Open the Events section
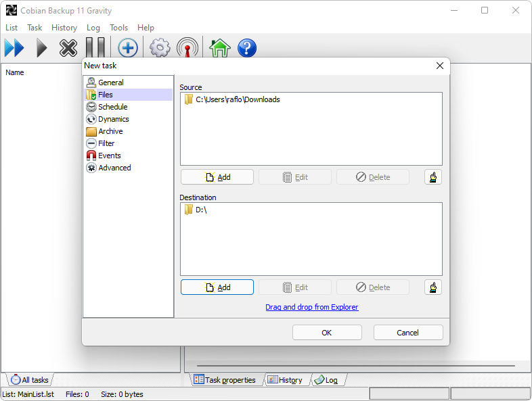This screenshot has height=401, width=532. (128, 156)
